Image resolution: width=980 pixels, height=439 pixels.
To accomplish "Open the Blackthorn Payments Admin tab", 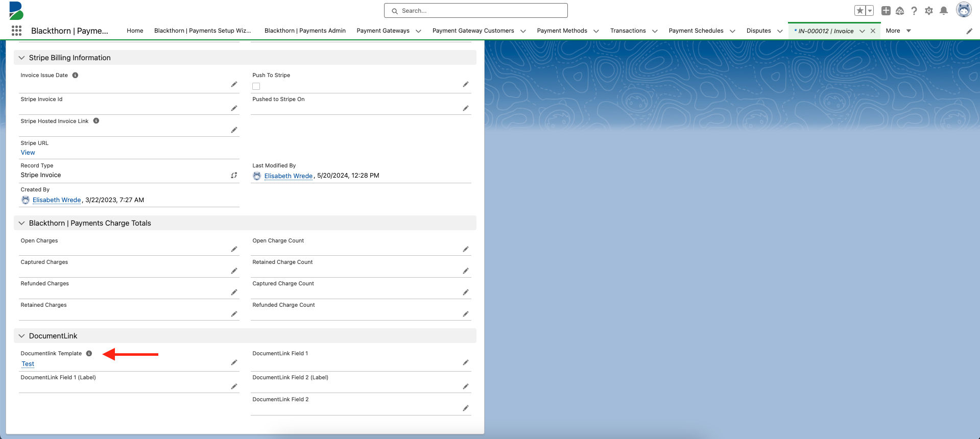I will point(305,31).
